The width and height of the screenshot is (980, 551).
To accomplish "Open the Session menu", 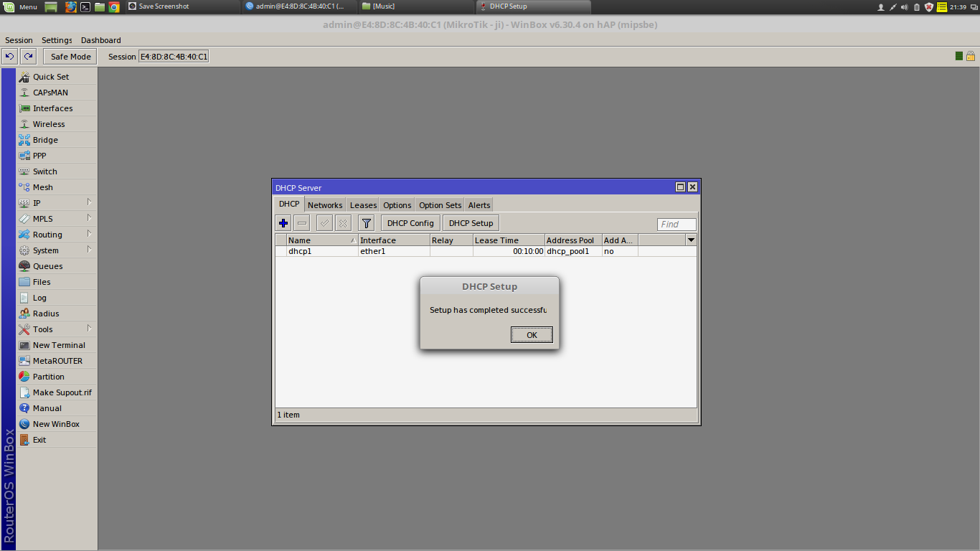I will (19, 40).
